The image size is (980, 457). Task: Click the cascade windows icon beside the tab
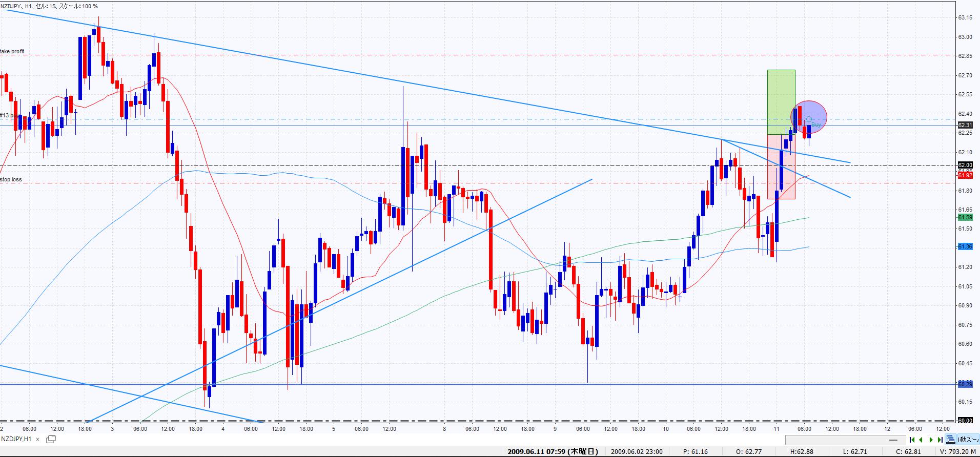51,439
